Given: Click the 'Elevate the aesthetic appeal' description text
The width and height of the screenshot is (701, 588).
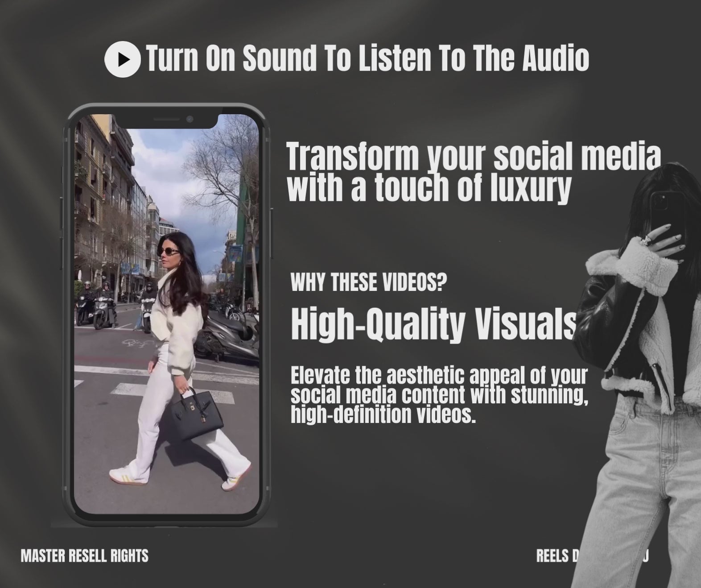Looking at the screenshot, I should point(439,395).
